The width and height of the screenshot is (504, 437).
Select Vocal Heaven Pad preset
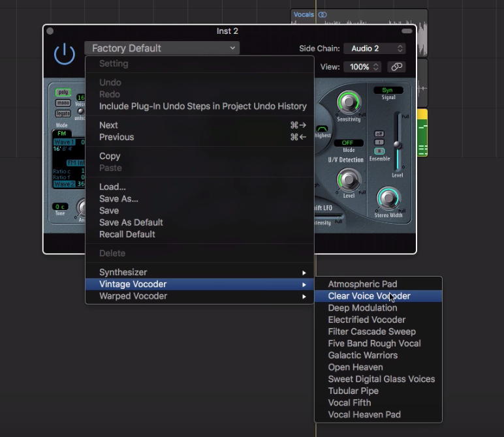coord(378,415)
